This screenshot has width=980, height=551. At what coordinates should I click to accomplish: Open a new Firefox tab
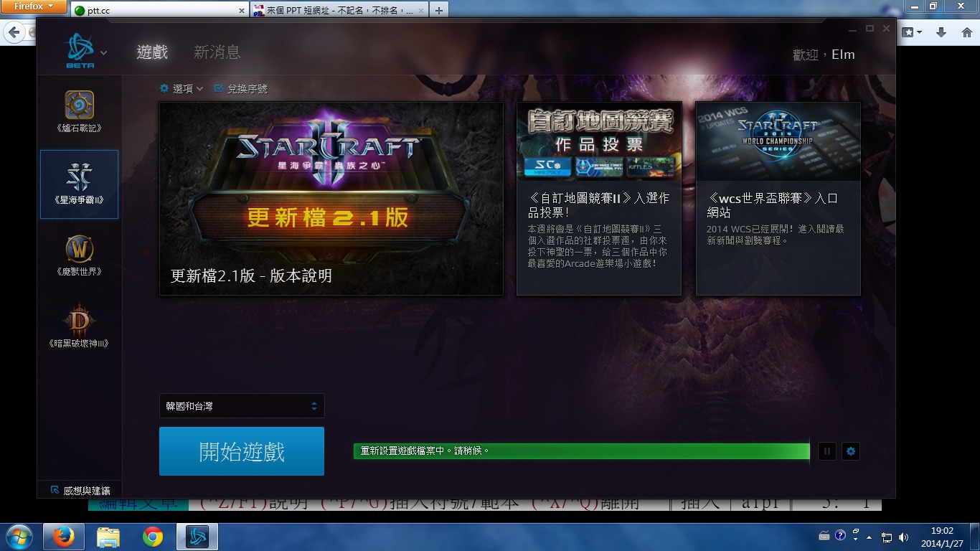tap(439, 10)
